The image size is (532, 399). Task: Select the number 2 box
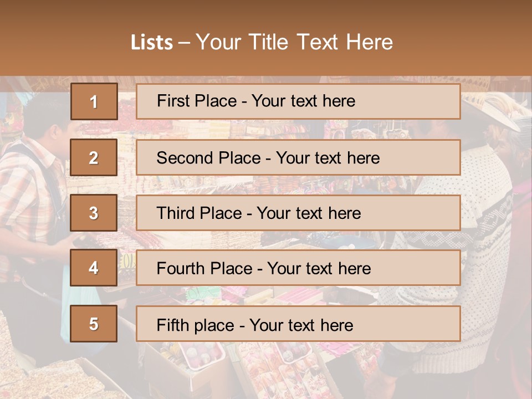pyautogui.click(x=94, y=157)
